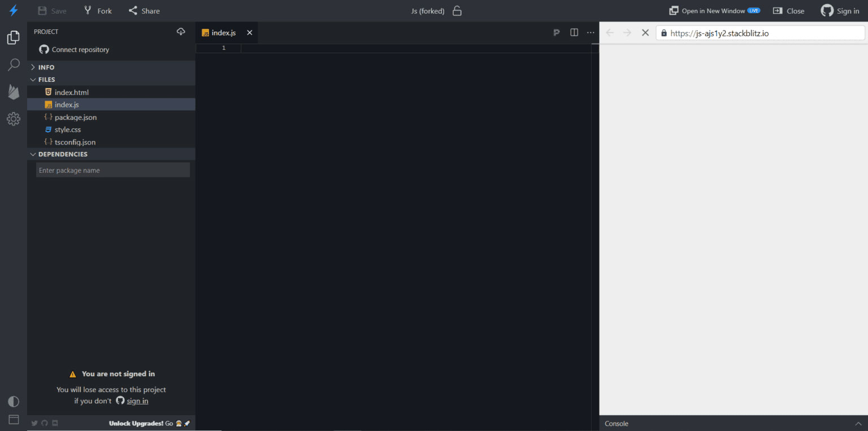
Task: Close the preview pane with Close button
Action: coord(789,11)
